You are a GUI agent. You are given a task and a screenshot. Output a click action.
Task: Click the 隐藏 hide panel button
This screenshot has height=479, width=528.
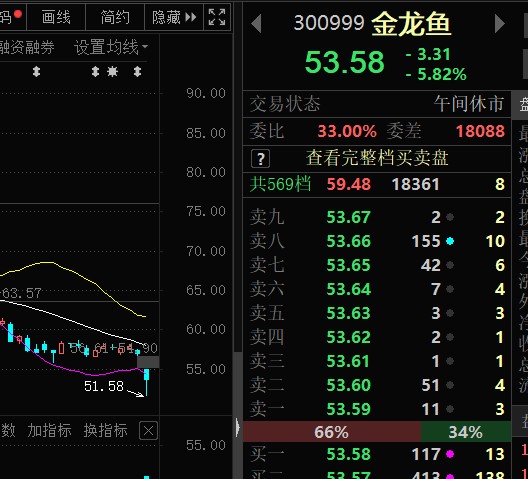tap(174, 17)
